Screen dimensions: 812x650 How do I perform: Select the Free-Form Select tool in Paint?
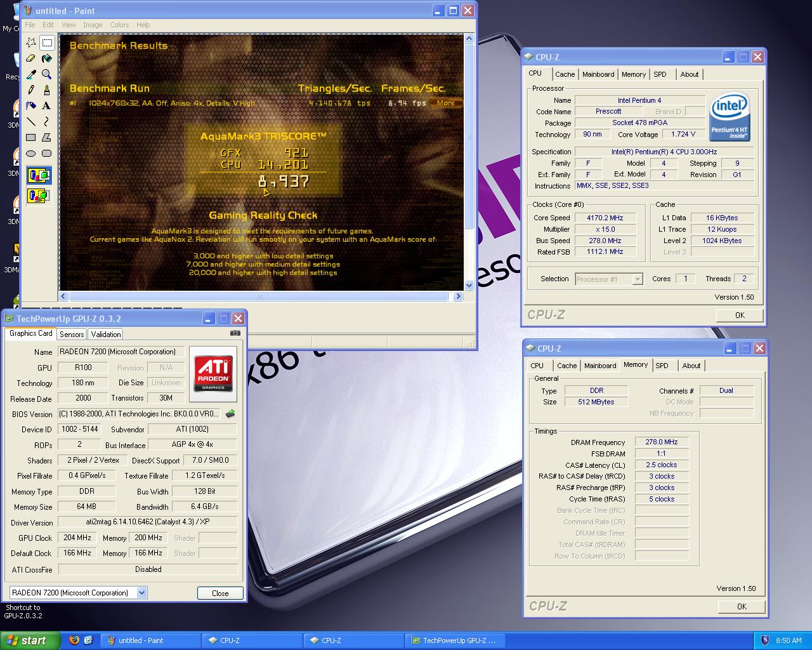31,43
